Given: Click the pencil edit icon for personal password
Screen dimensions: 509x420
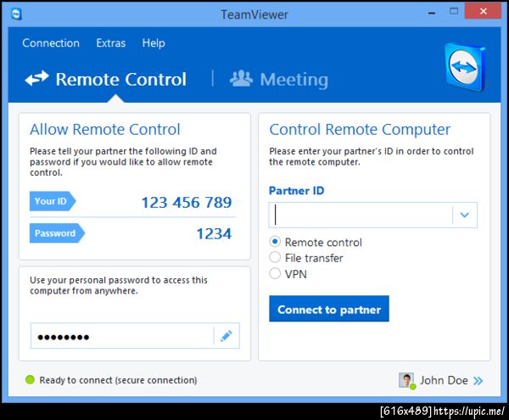Looking at the screenshot, I should 227,336.
